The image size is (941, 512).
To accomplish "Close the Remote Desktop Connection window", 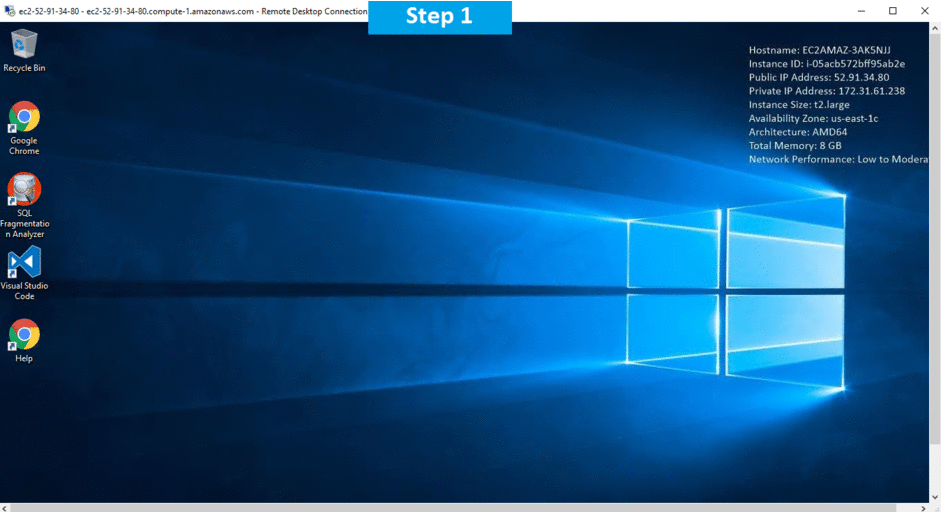I will pos(925,11).
